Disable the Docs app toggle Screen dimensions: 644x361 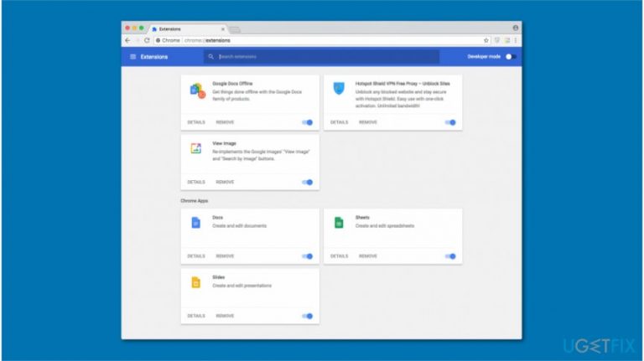307,256
